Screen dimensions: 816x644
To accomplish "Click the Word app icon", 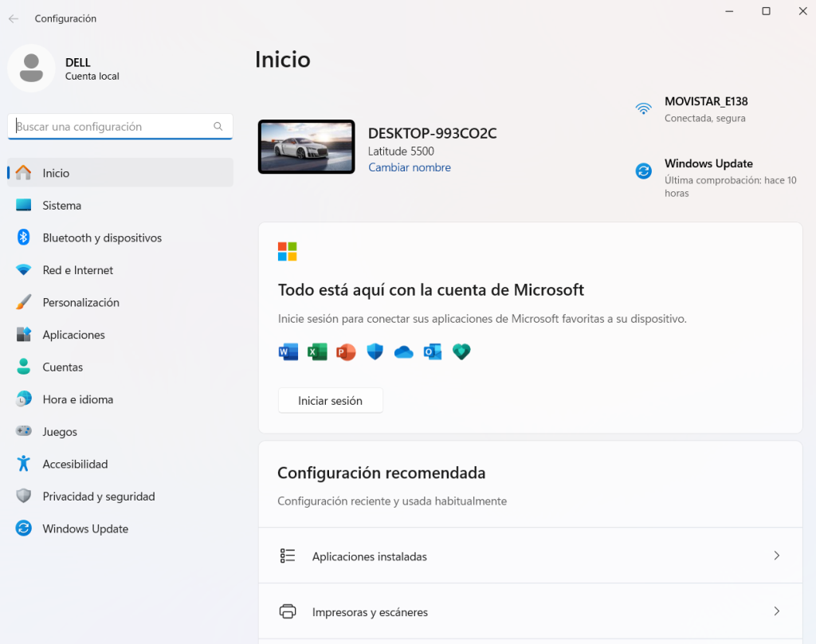I will point(288,352).
